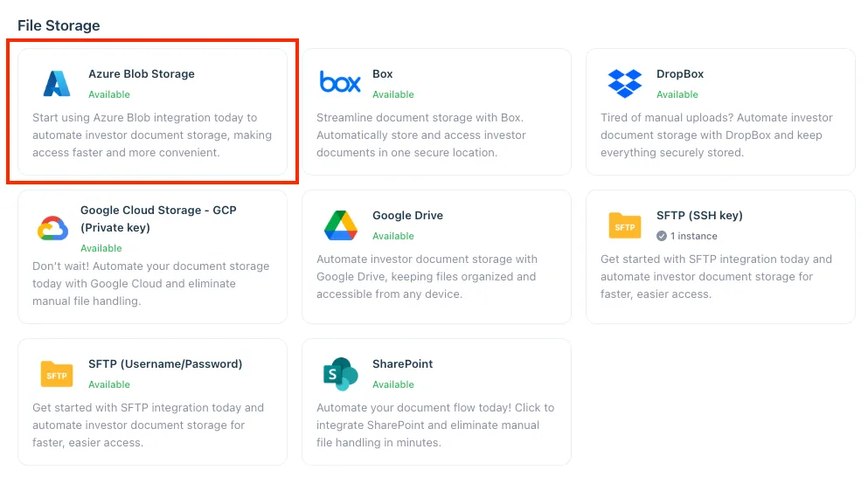
Task: Click description 'Tired of manual uploads?'
Action: pyautogui.click(x=716, y=135)
